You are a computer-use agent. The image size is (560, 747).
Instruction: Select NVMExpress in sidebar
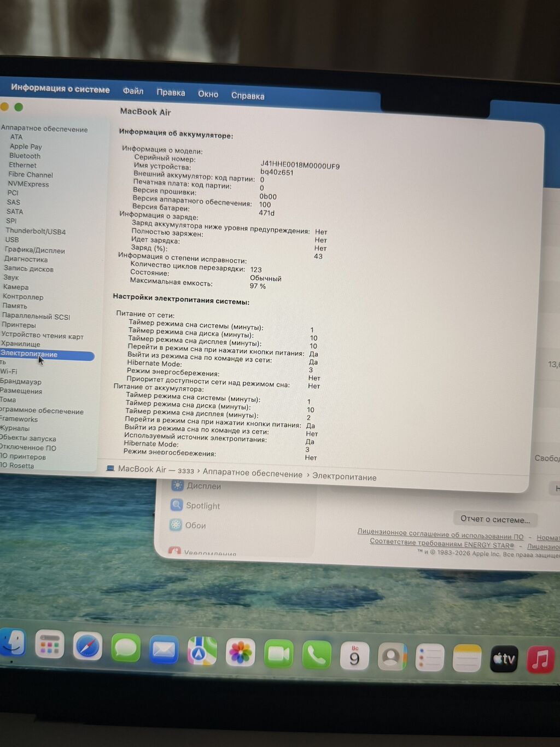[28, 184]
